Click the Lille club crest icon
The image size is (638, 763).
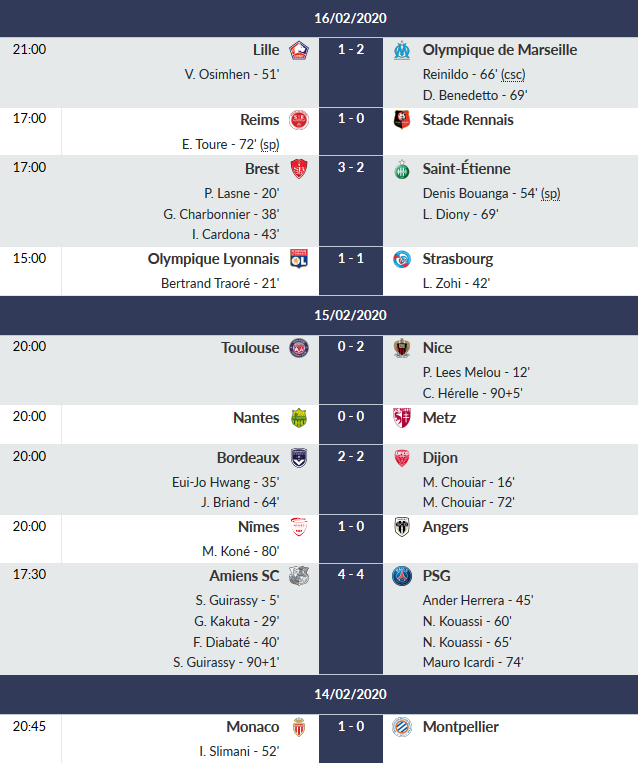298,50
